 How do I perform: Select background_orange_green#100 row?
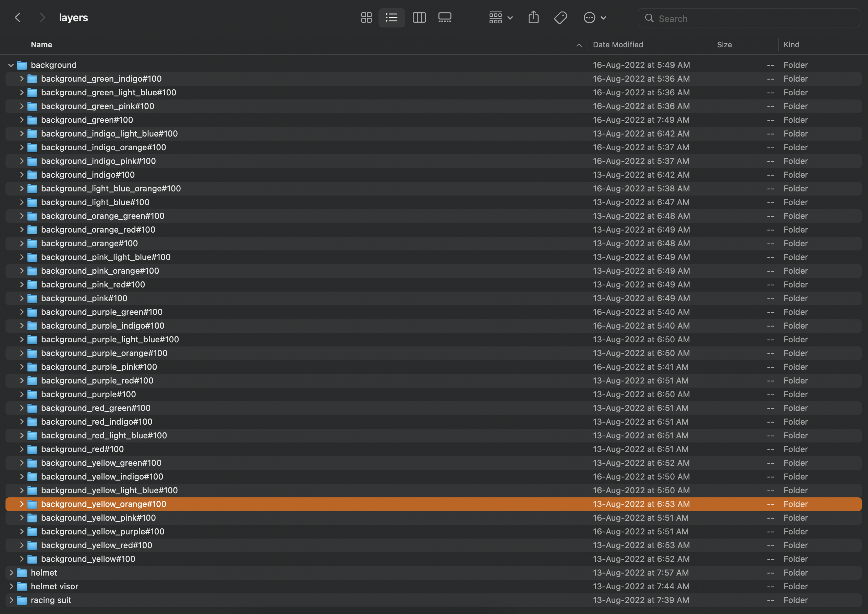point(434,216)
